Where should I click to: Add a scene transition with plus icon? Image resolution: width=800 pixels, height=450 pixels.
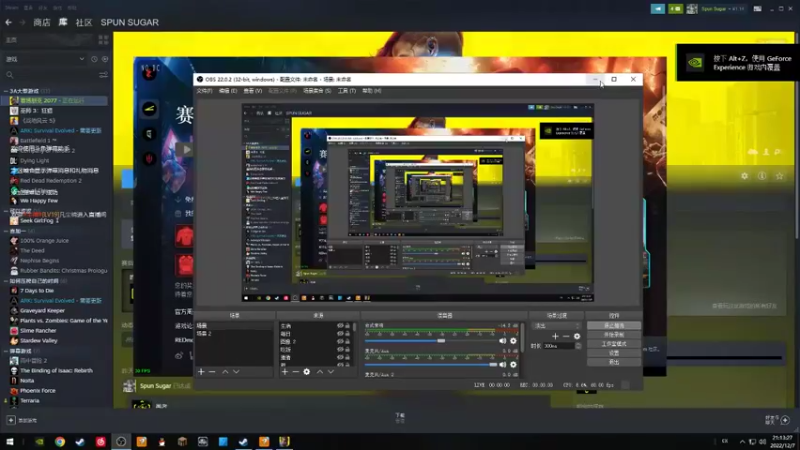[x=555, y=336]
